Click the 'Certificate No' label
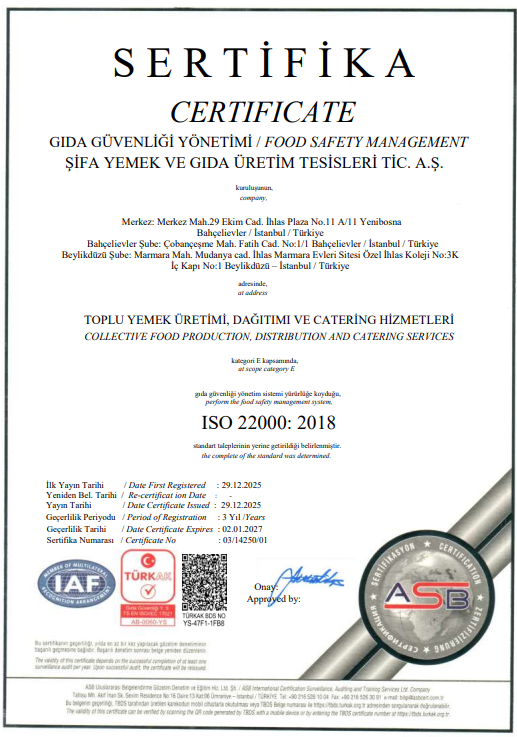517x737 pixels. click(150, 540)
